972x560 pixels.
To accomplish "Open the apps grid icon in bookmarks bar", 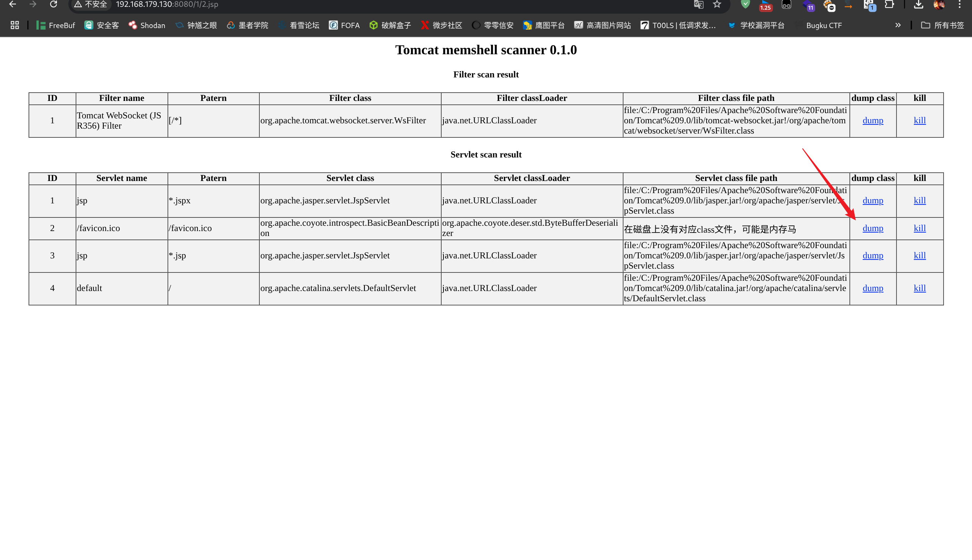I will coord(15,25).
